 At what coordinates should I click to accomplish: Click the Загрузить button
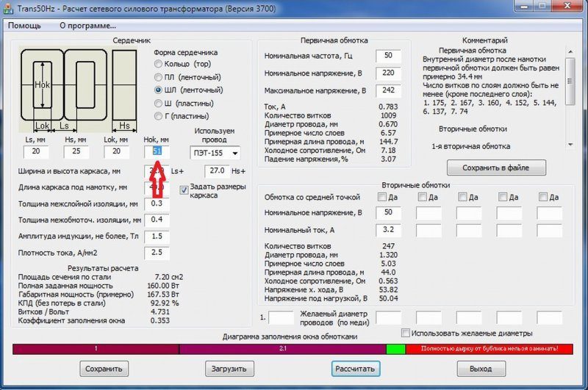(229, 369)
